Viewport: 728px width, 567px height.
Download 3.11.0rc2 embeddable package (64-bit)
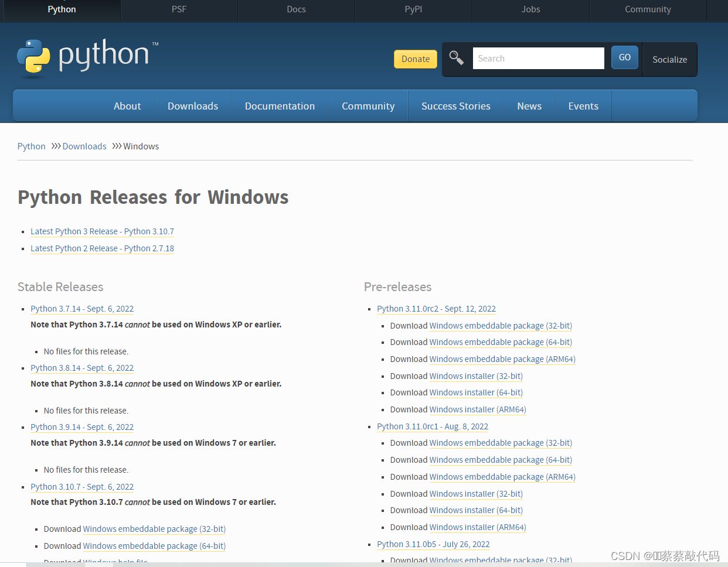(x=501, y=342)
